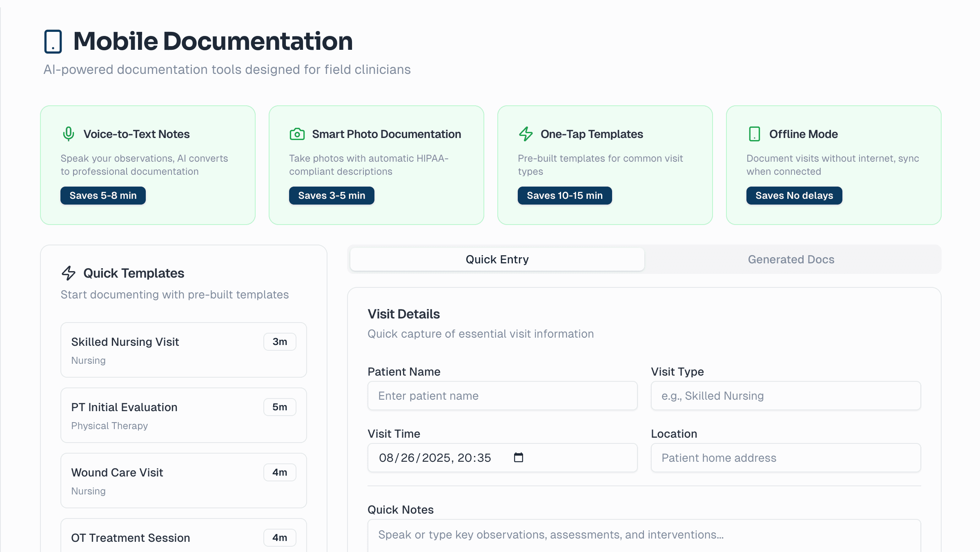
Task: Click the Enter patient name field
Action: 502,396
